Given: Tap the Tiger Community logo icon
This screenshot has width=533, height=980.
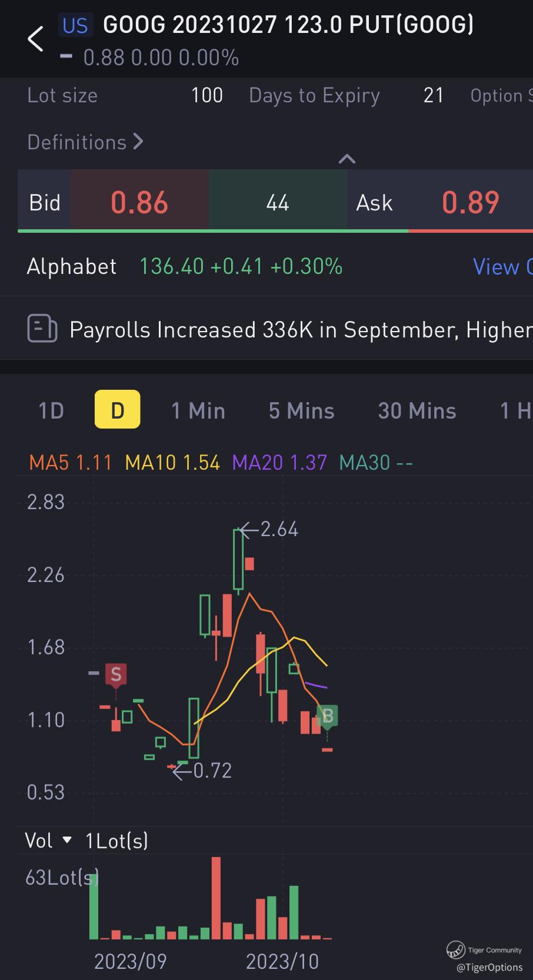Looking at the screenshot, I should pos(455,949).
